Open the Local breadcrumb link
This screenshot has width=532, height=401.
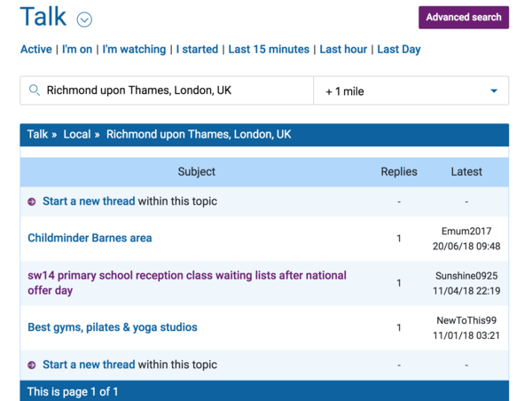coord(77,135)
